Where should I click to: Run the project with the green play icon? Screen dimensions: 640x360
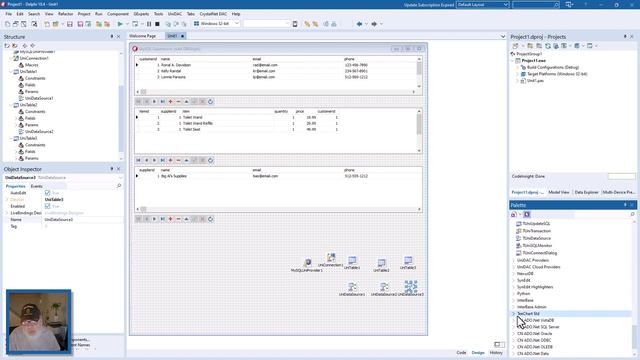120,24
